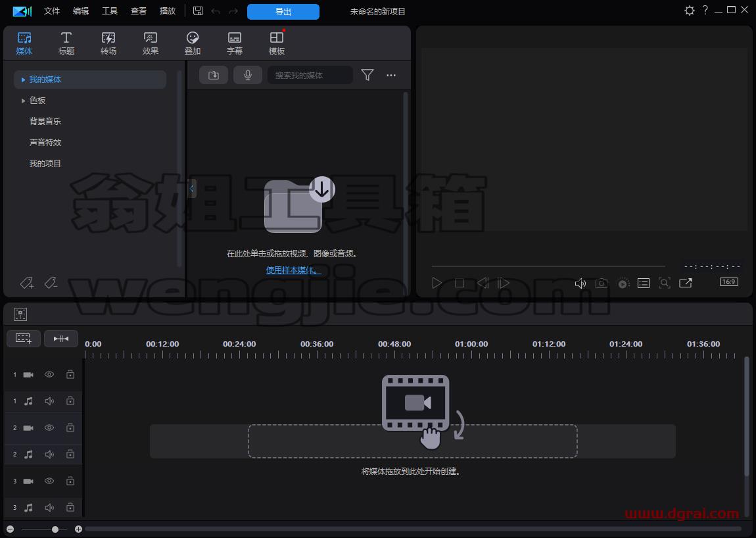Open the 播放 menu
This screenshot has width=756, height=538.
(x=167, y=11)
